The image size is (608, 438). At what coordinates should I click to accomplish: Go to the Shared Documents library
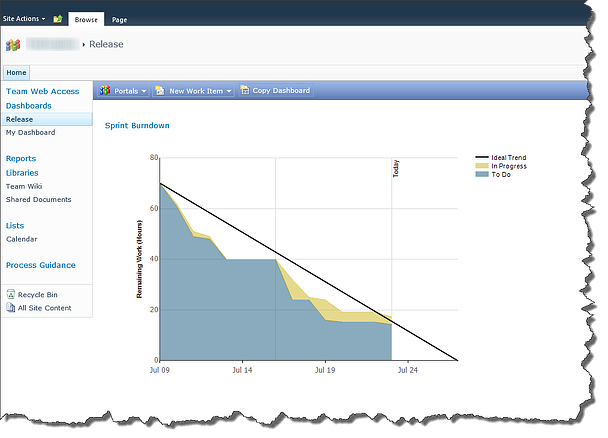(x=38, y=199)
